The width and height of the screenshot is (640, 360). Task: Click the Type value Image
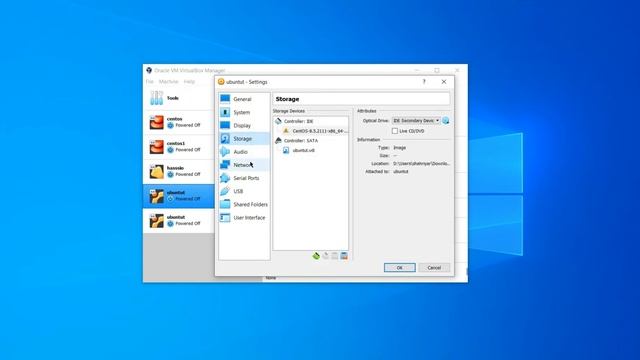400,148
